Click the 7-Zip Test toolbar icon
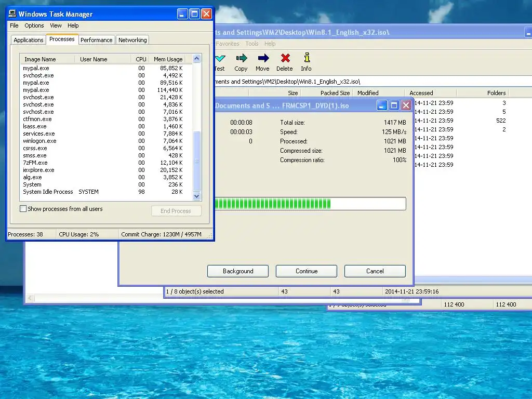The width and height of the screenshot is (532, 399). point(220,58)
